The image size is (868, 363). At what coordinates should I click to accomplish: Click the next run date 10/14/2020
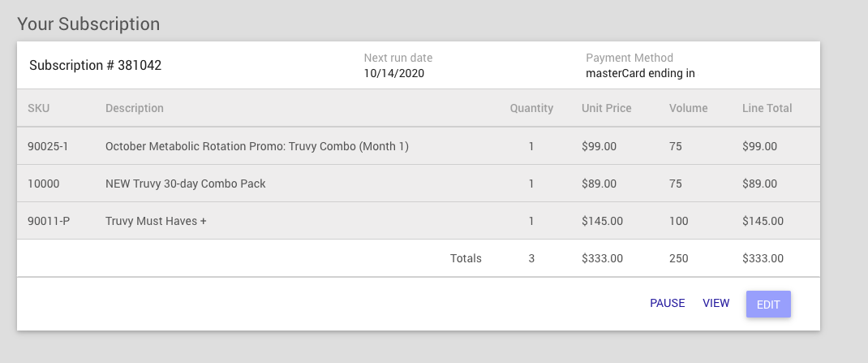[394, 73]
